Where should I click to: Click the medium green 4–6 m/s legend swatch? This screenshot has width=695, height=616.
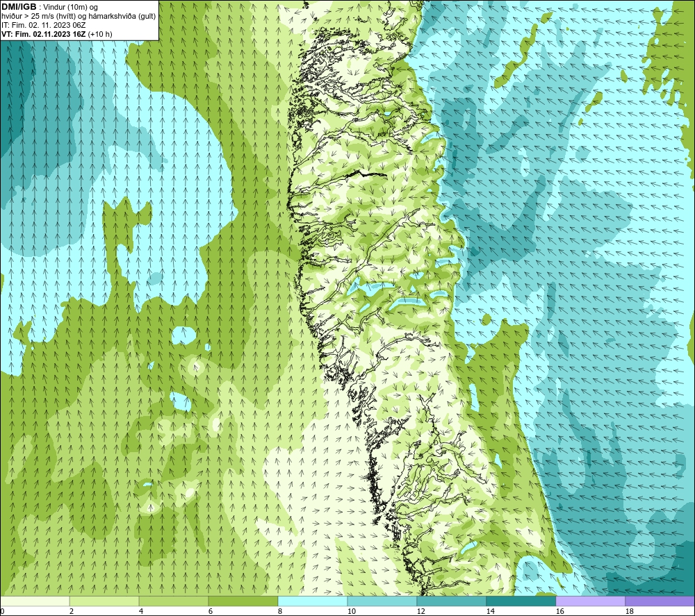point(174,601)
